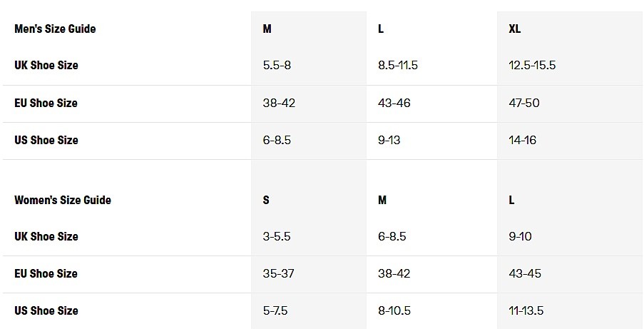Click the EU 35-37 cell
This screenshot has width=644, height=329.
(279, 274)
